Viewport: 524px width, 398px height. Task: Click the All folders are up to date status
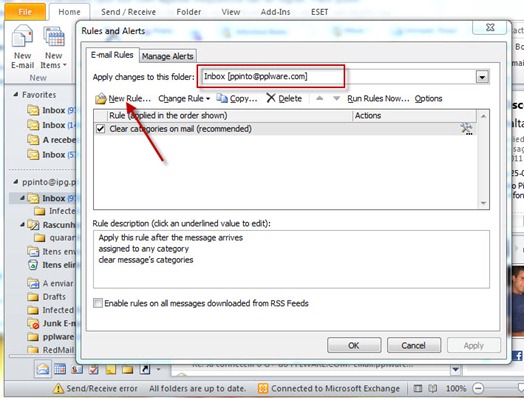(x=198, y=388)
